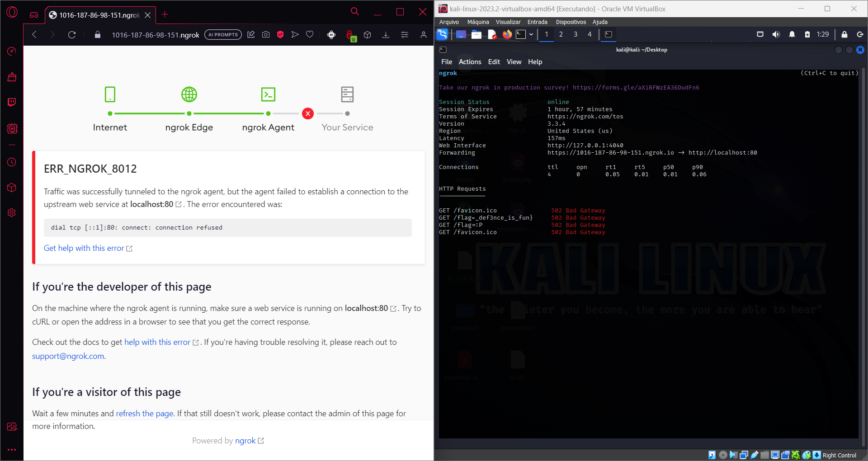Click Kali volume speaker icon

(776, 34)
